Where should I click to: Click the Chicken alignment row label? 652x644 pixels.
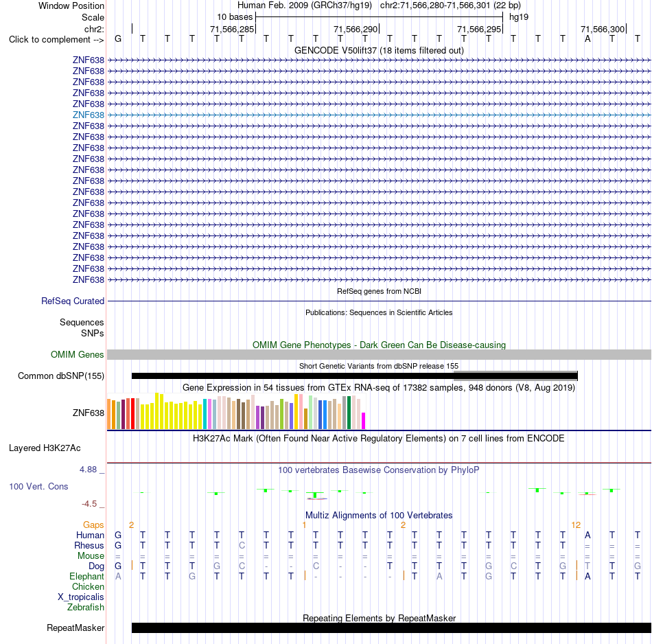[88, 586]
